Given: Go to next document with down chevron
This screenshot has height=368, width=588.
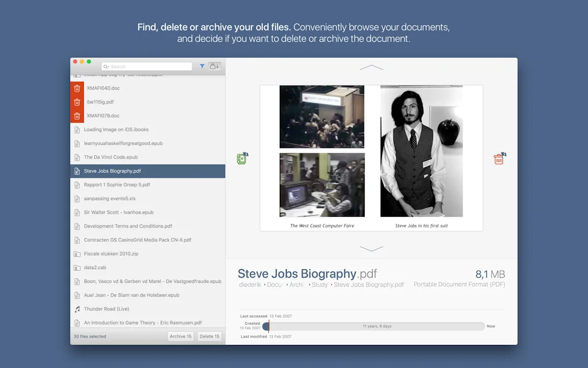Looking at the screenshot, I should pos(371,248).
